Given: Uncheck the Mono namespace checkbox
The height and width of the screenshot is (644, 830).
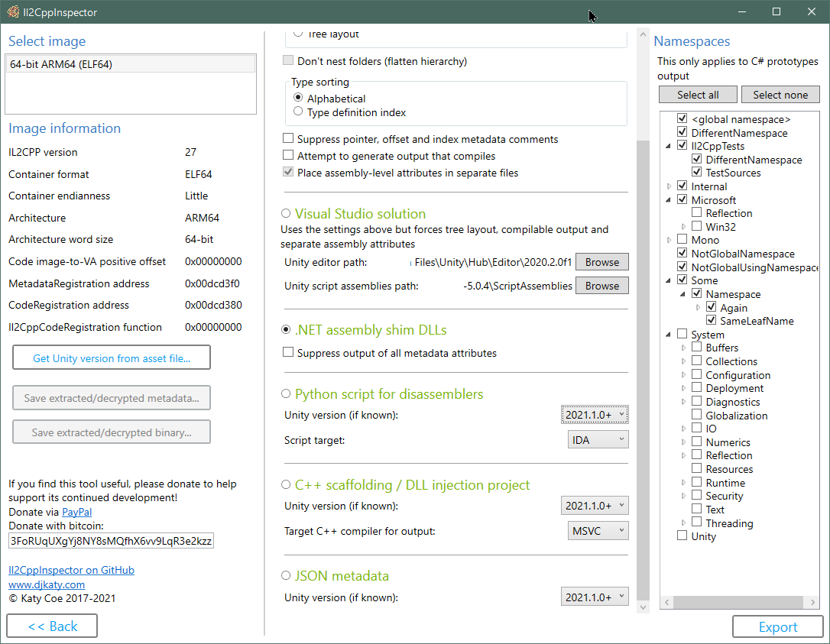Looking at the screenshot, I should point(682,240).
